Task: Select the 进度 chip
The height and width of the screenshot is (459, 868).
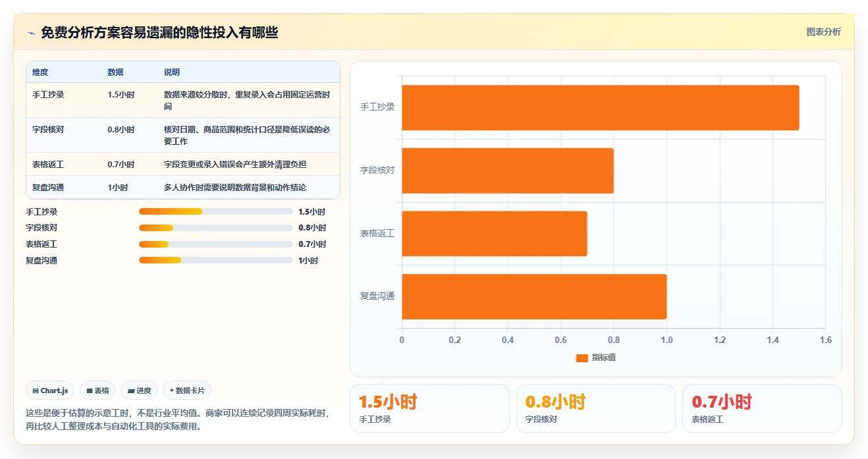Action: pos(139,391)
